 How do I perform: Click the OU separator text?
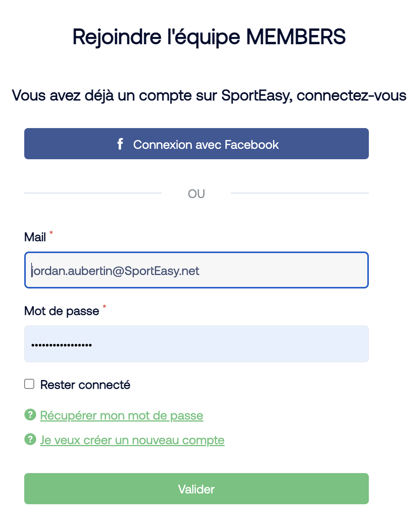(197, 193)
